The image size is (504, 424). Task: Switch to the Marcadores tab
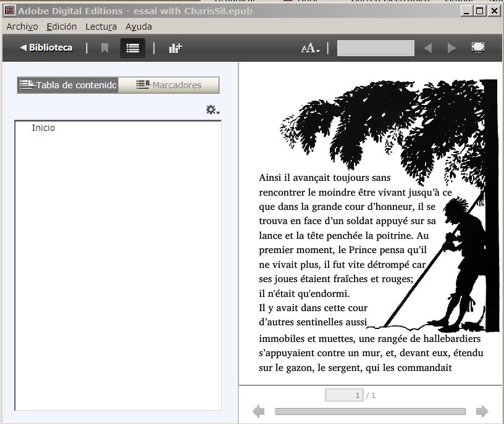(169, 85)
